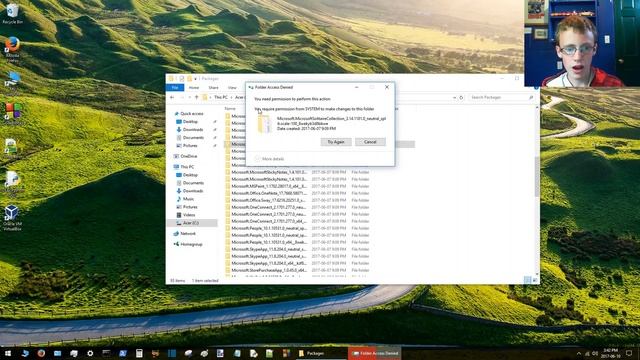Select Downloads under This PC

[193, 191]
